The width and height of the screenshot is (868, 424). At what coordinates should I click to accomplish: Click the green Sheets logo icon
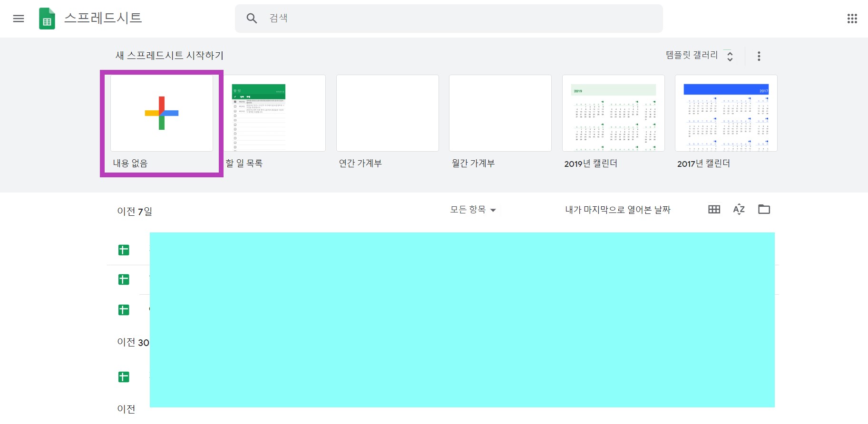[47, 19]
